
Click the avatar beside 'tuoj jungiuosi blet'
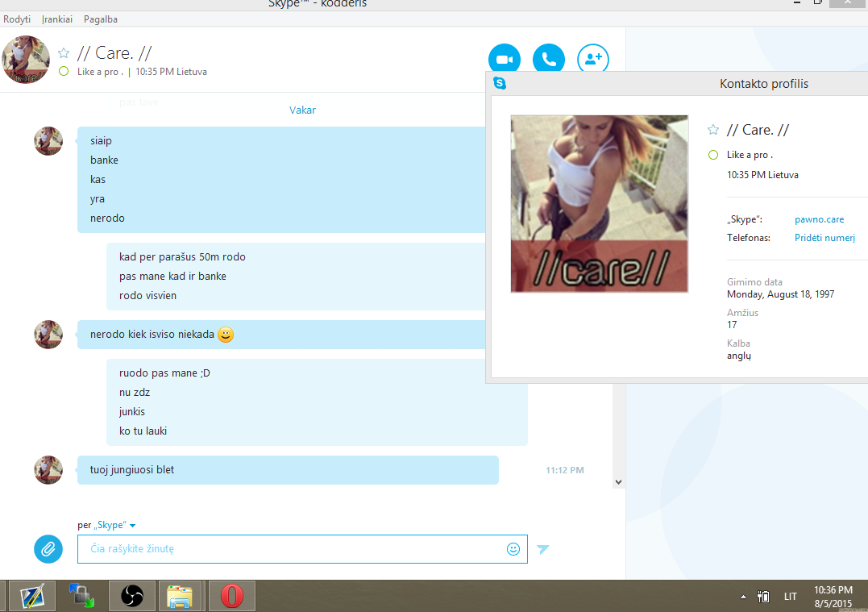(x=48, y=469)
